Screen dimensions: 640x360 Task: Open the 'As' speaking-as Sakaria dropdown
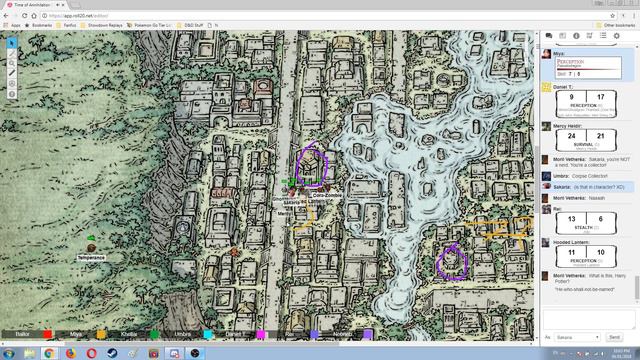[x=577, y=338]
